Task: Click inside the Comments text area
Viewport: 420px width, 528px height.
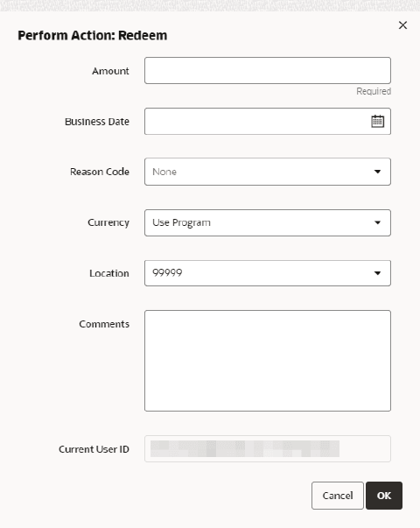Action: 268,361
